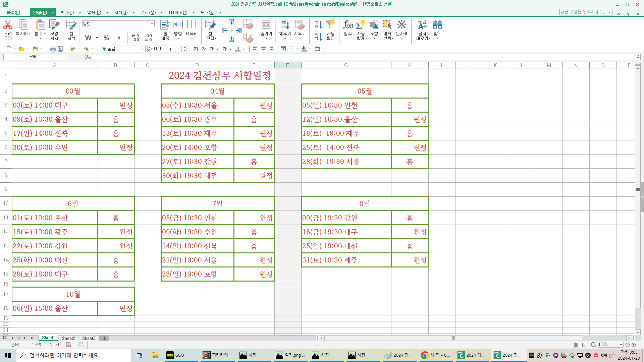The width and height of the screenshot is (644, 362).
Task: Open the 보기 menu
Action: pos(67,12)
